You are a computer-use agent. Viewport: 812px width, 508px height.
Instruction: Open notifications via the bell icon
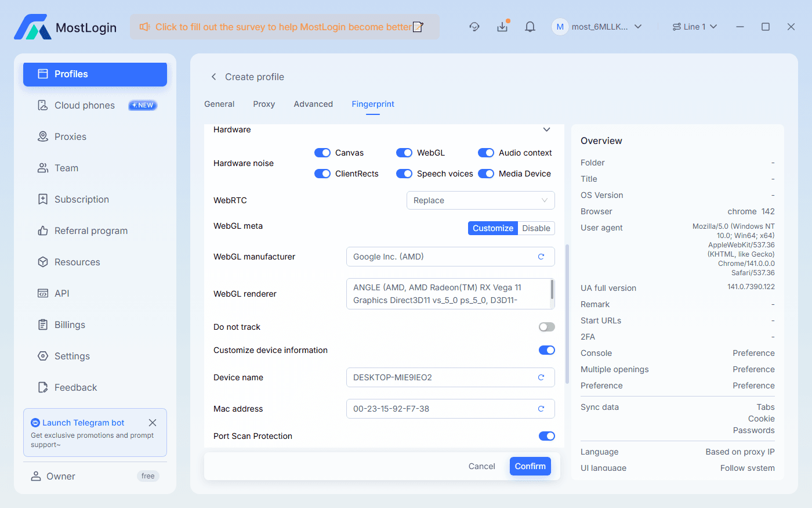point(530,26)
